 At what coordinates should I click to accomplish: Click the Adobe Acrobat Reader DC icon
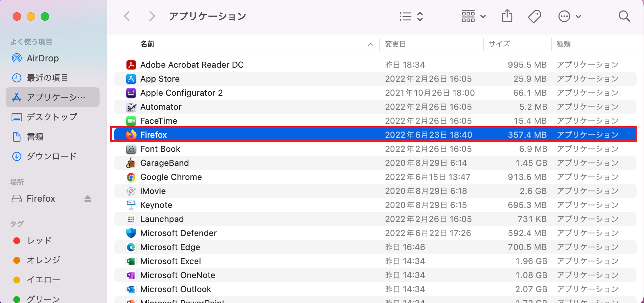(x=131, y=65)
